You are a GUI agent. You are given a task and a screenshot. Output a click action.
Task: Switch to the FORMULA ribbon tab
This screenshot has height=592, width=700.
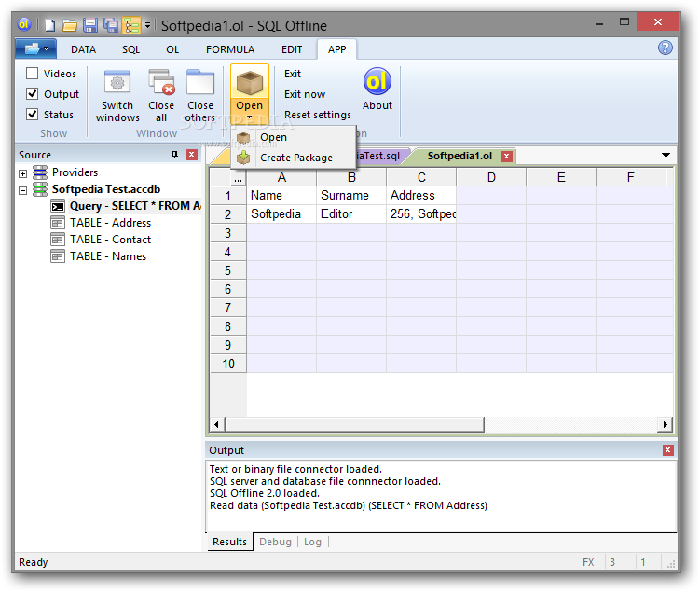[230, 49]
